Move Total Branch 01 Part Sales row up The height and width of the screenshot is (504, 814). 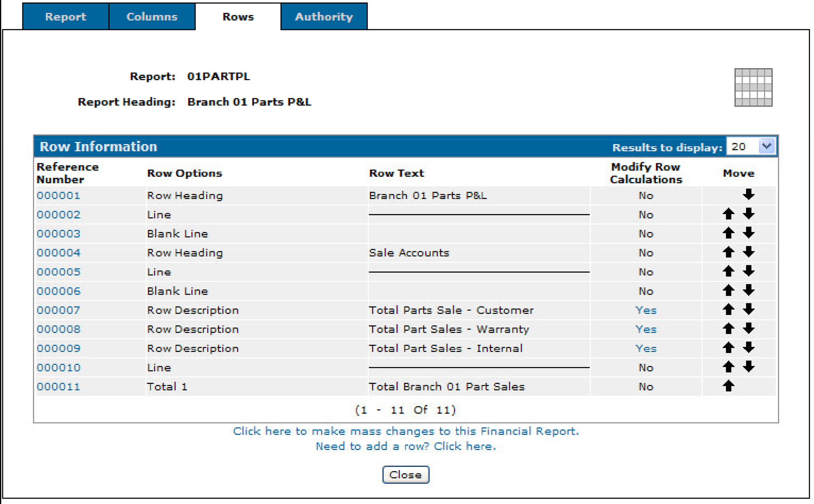(x=728, y=386)
